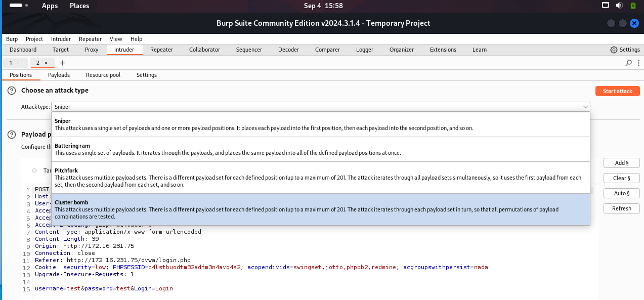Select Intruder attack tab 1
Screen dimensions: 644x300
point(11,63)
